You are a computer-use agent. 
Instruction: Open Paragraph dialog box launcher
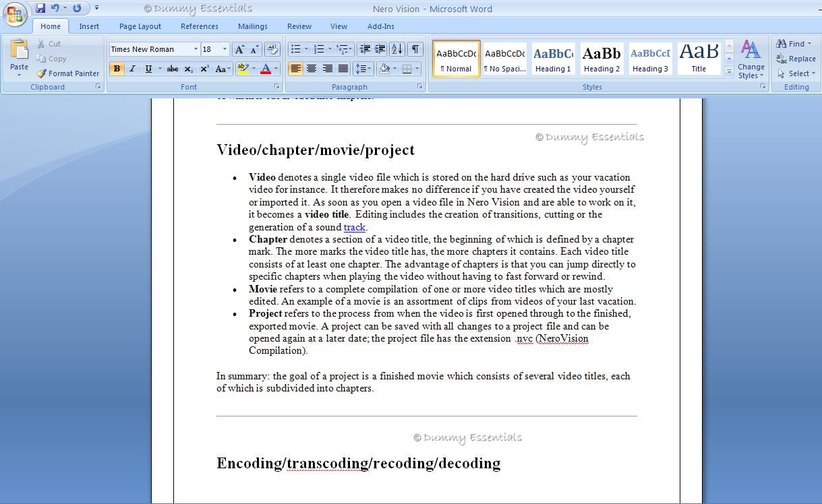tap(419, 87)
